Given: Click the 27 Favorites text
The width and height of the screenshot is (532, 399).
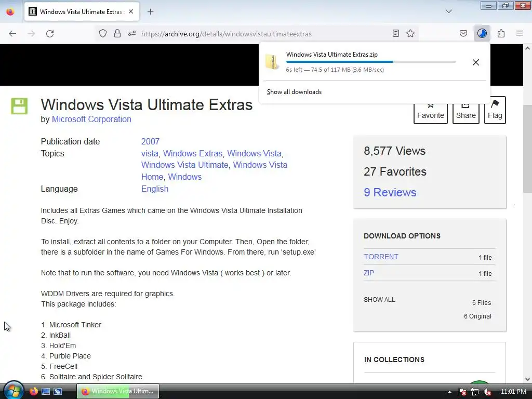Looking at the screenshot, I should [x=395, y=171].
